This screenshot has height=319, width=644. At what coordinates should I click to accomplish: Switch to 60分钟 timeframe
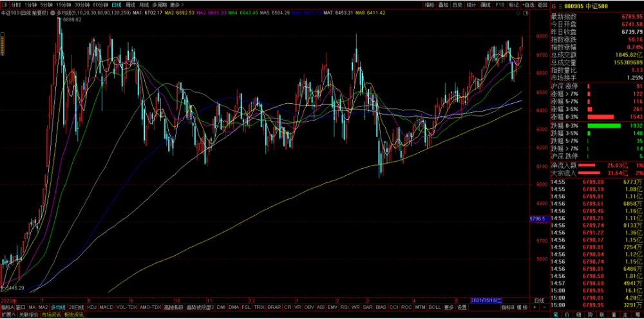[100, 5]
